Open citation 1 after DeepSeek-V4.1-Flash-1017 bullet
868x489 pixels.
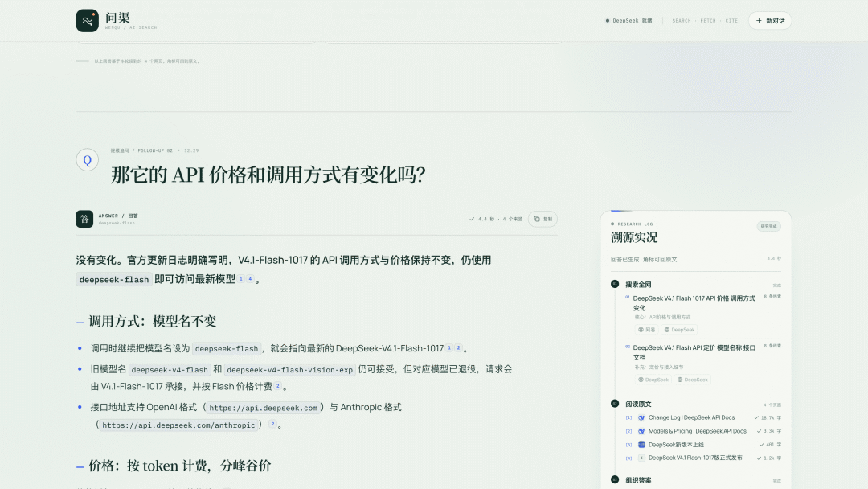click(x=449, y=347)
